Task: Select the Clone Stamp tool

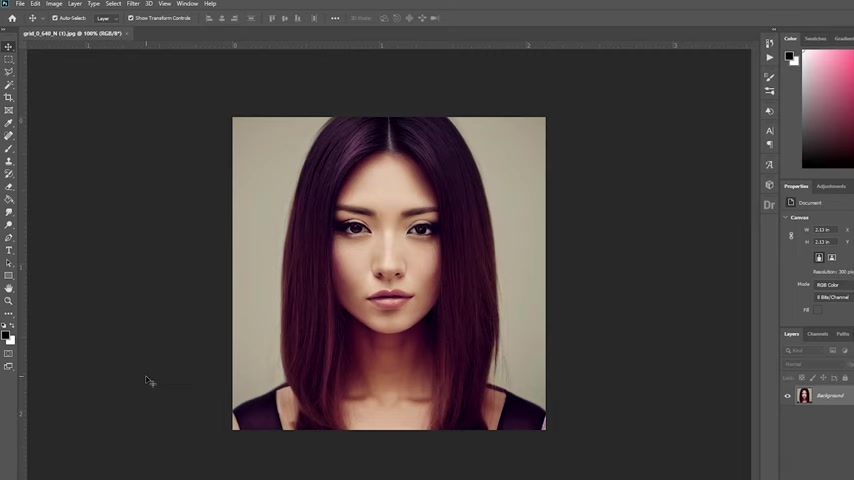Action: [9, 161]
